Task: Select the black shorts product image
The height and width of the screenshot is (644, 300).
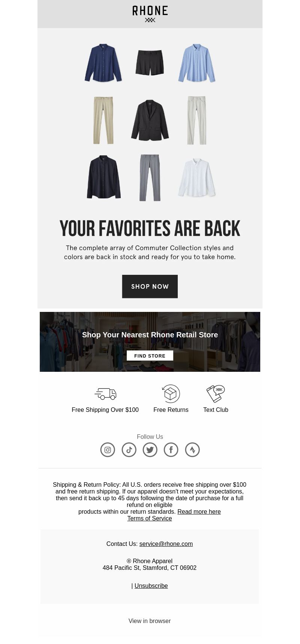Action: (x=150, y=63)
